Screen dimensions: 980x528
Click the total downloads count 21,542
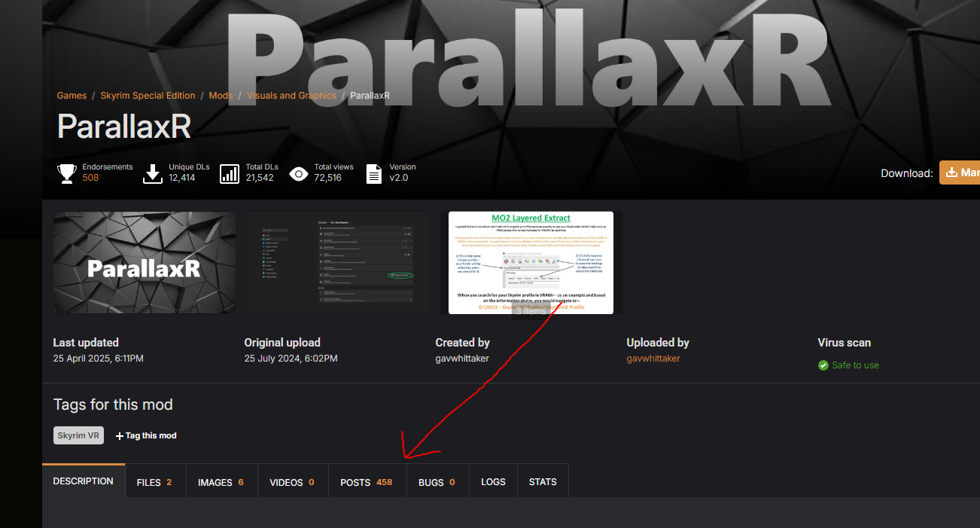pos(260,178)
